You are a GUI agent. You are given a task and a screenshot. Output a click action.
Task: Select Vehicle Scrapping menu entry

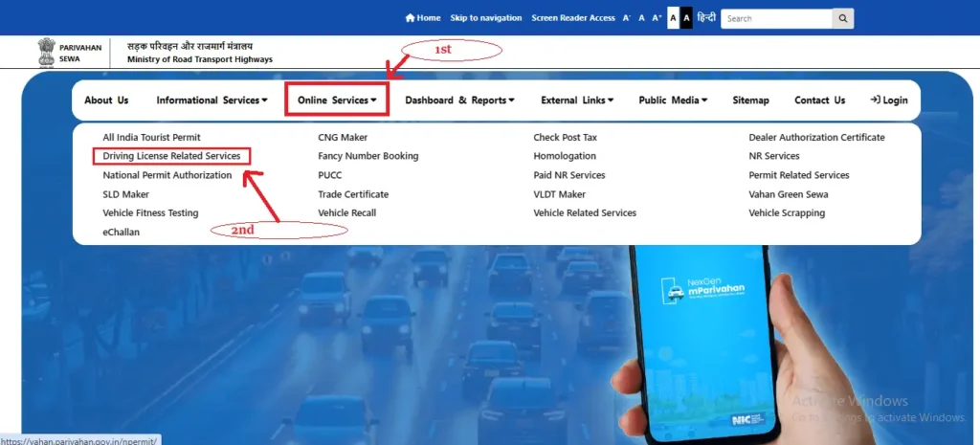(786, 213)
